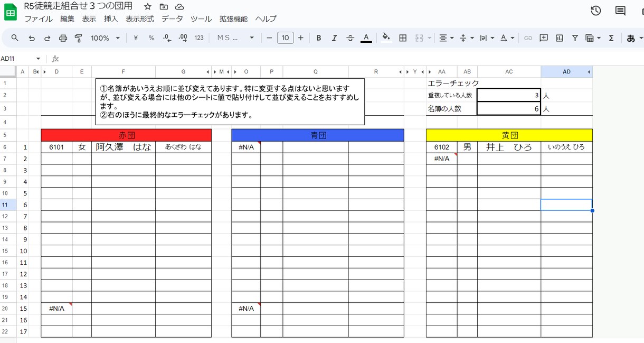Open the 編集 menu
Screen dimensions: 644x343
click(67, 19)
